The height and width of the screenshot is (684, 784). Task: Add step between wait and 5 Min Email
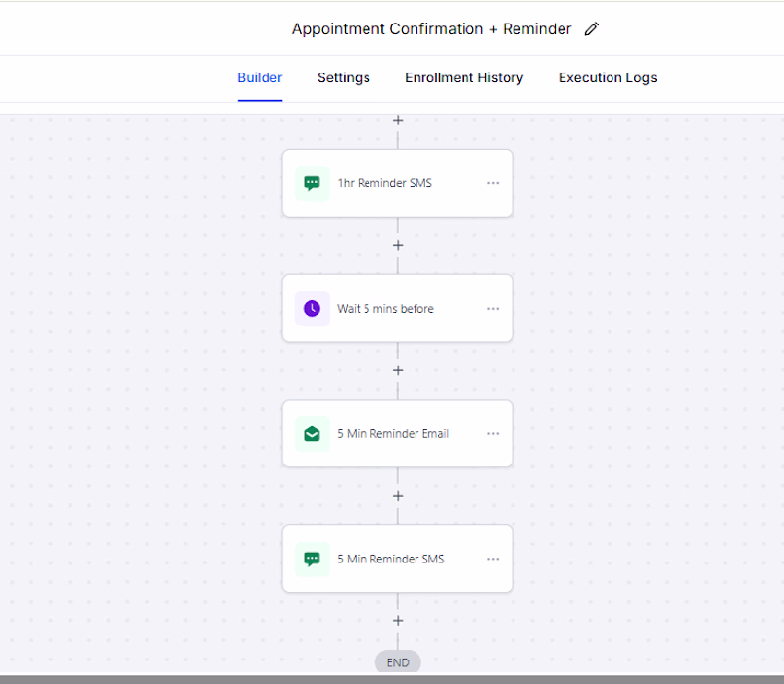398,370
